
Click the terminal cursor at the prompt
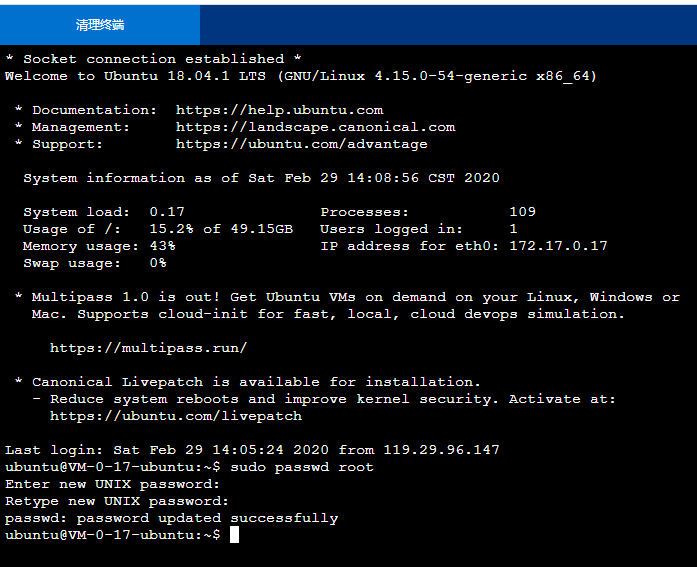pos(234,535)
